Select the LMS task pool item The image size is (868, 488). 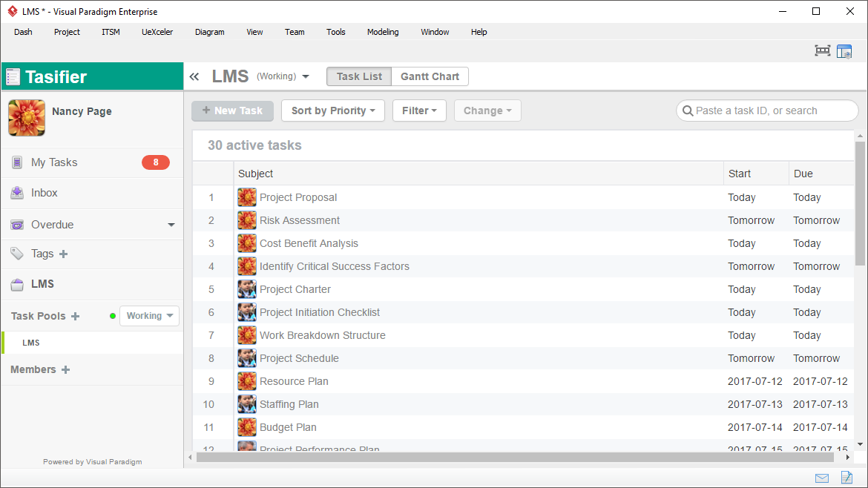click(93, 343)
